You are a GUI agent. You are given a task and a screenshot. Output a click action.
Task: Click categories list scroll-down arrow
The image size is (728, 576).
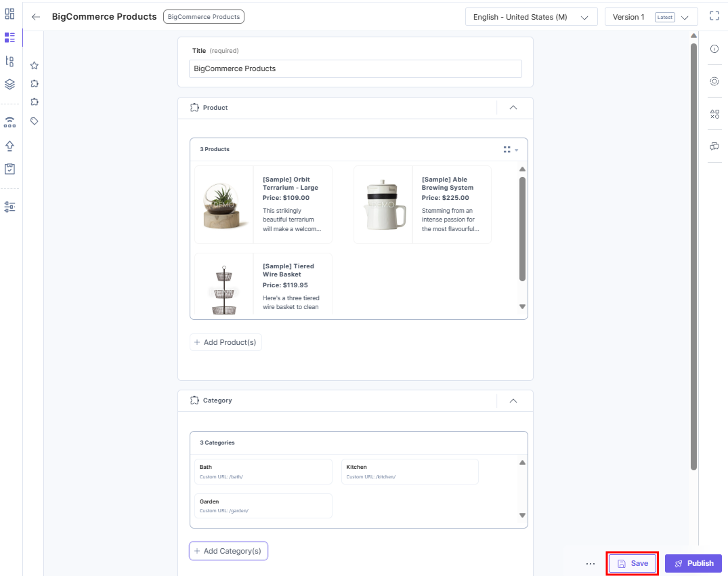click(522, 515)
